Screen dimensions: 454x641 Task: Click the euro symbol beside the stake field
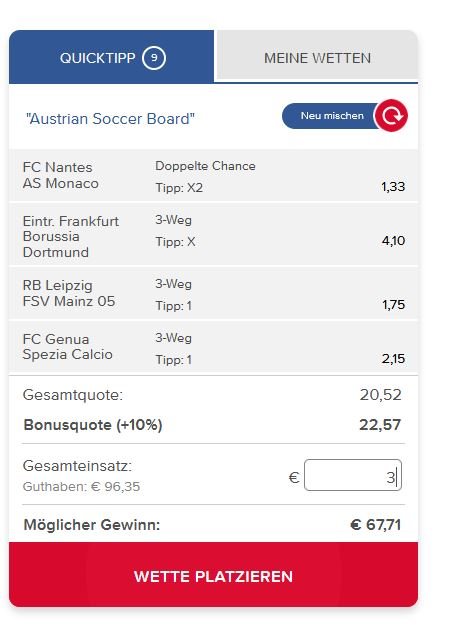pyautogui.click(x=294, y=477)
